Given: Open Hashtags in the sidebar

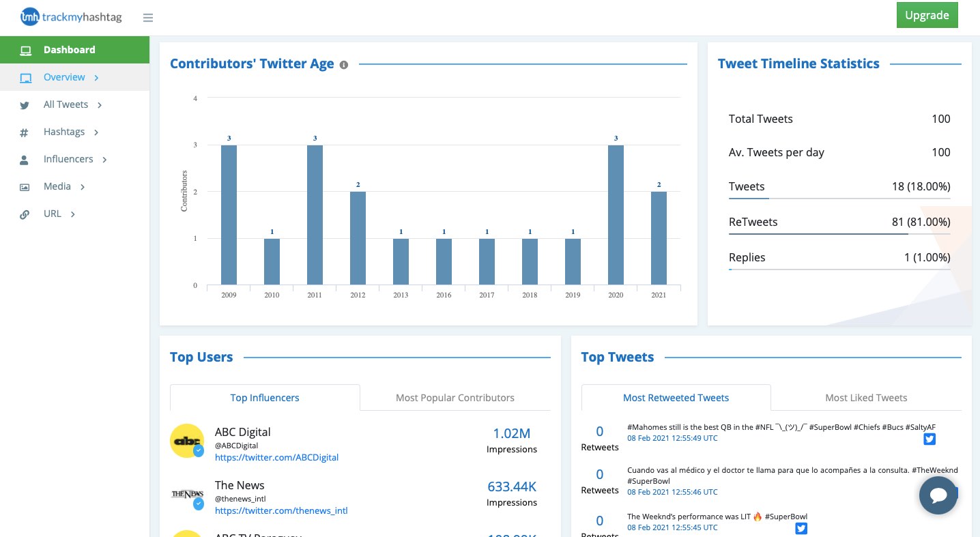Looking at the screenshot, I should click(74, 132).
